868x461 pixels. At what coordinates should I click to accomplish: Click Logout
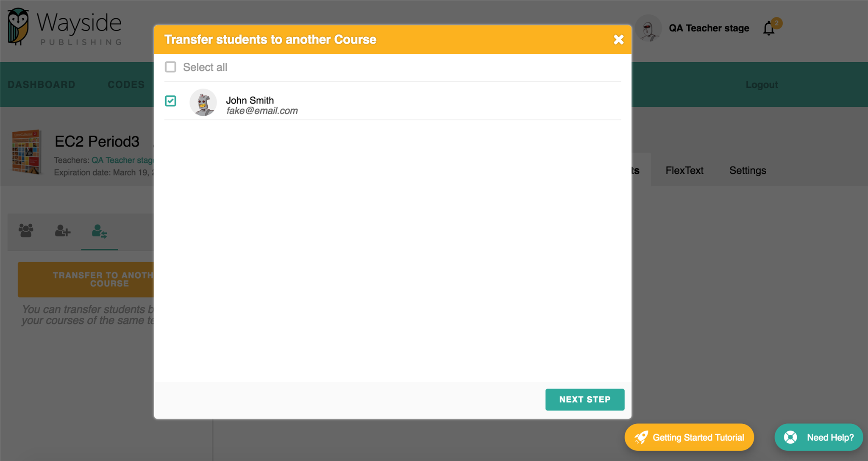[x=762, y=84]
